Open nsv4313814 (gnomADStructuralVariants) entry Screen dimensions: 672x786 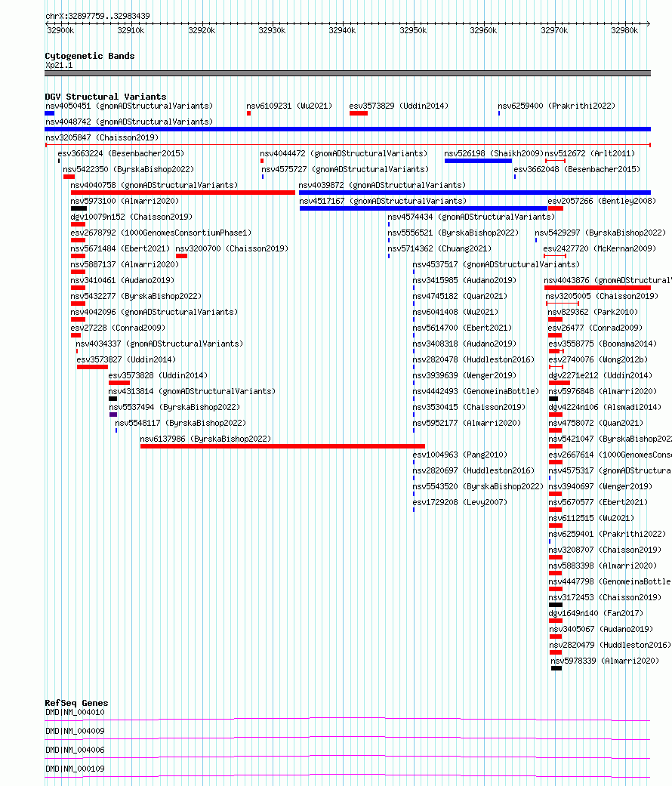click(x=192, y=392)
